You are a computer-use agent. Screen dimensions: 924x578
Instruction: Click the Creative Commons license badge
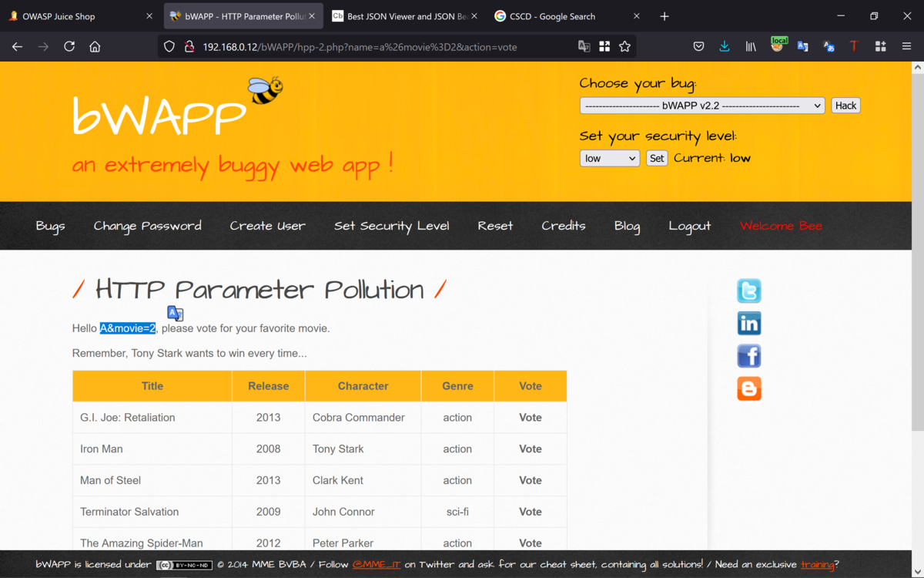point(184,565)
